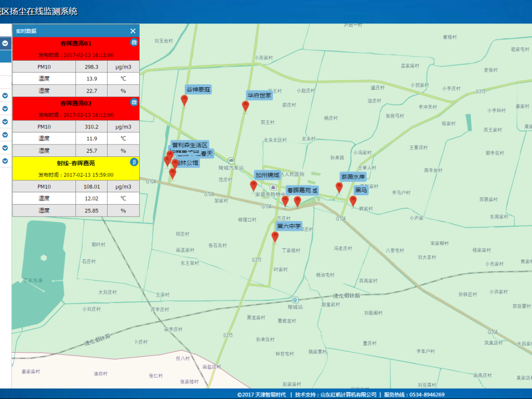Click the 微 badge on 春晖嘉苑01 header
This screenshot has height=399, width=532.
coord(134,42)
